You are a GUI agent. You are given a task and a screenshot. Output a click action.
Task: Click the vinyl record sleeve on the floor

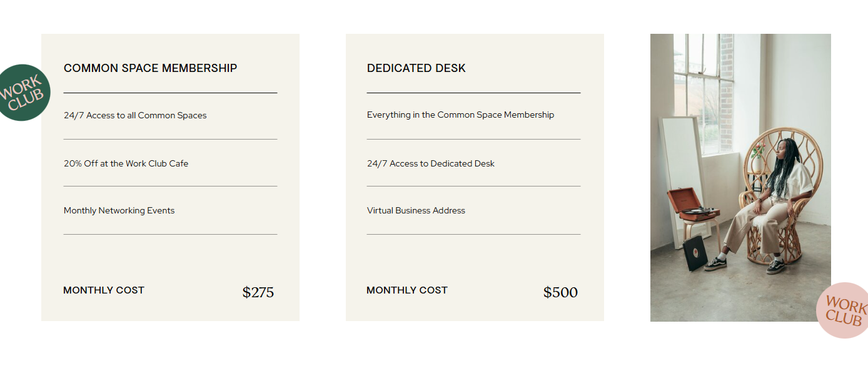tap(694, 255)
